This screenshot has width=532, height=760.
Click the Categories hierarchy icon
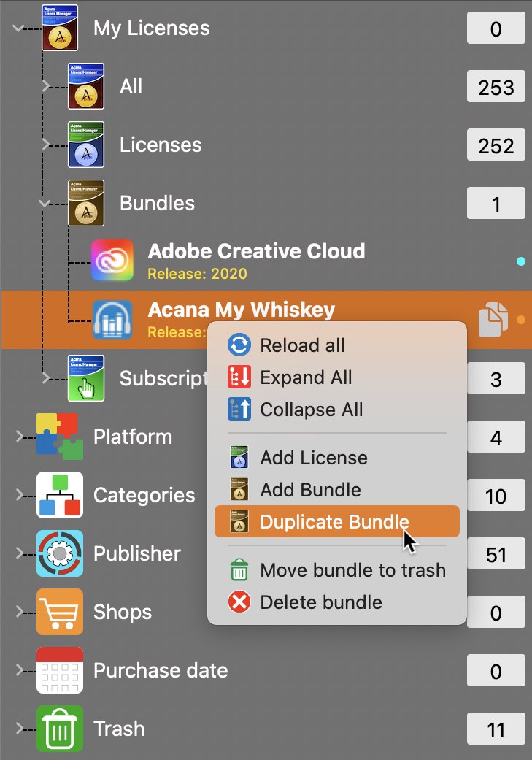click(x=60, y=495)
